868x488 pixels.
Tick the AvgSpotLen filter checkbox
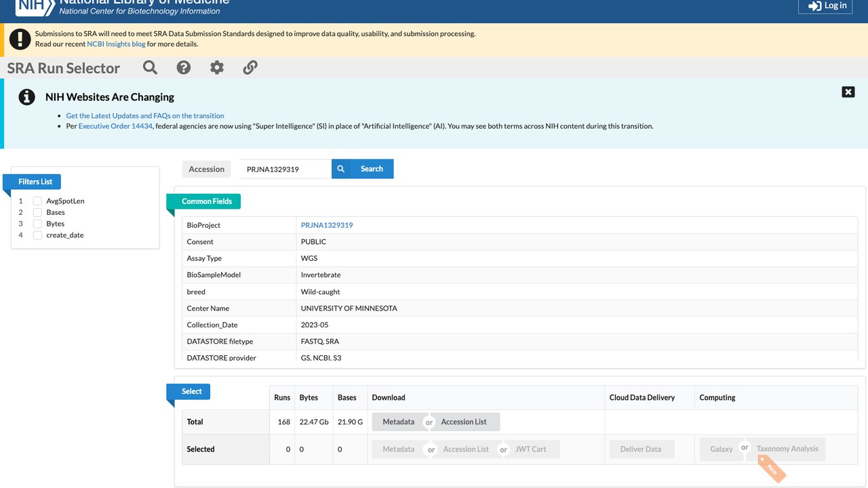tap(38, 201)
